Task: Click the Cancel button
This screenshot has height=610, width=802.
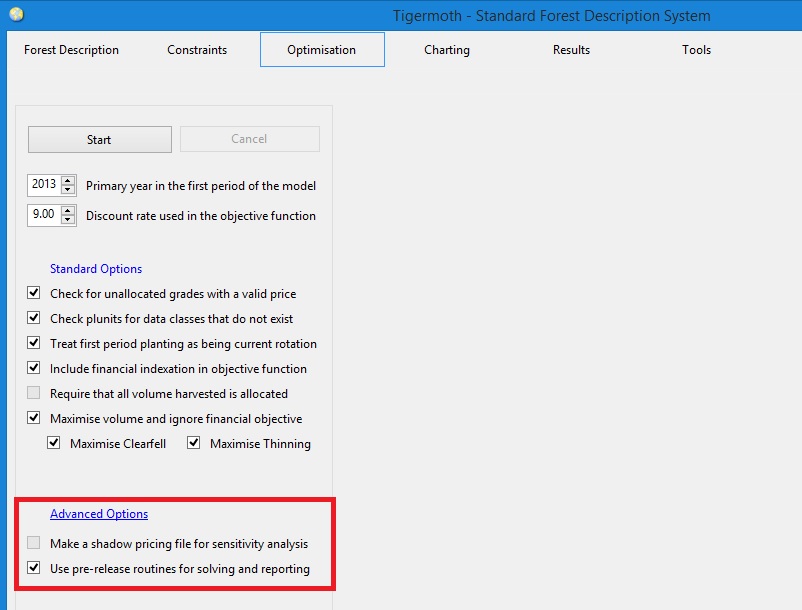Action: (250, 139)
